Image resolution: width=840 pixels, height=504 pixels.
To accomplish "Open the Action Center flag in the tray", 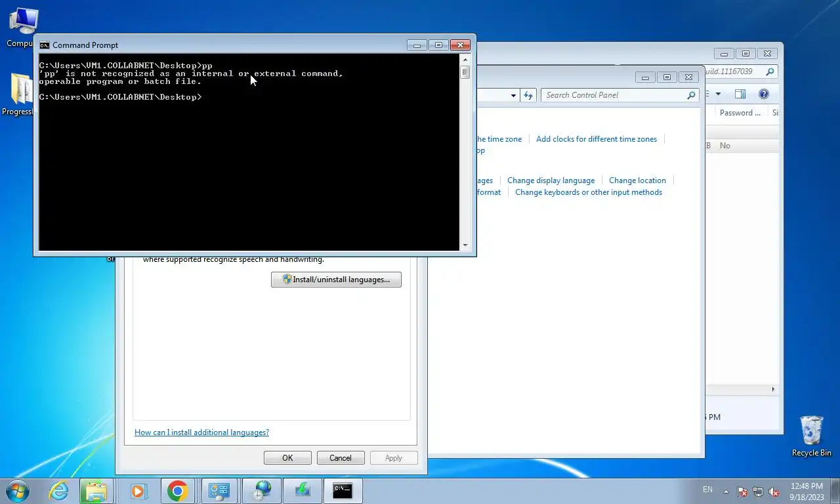I will tap(742, 491).
